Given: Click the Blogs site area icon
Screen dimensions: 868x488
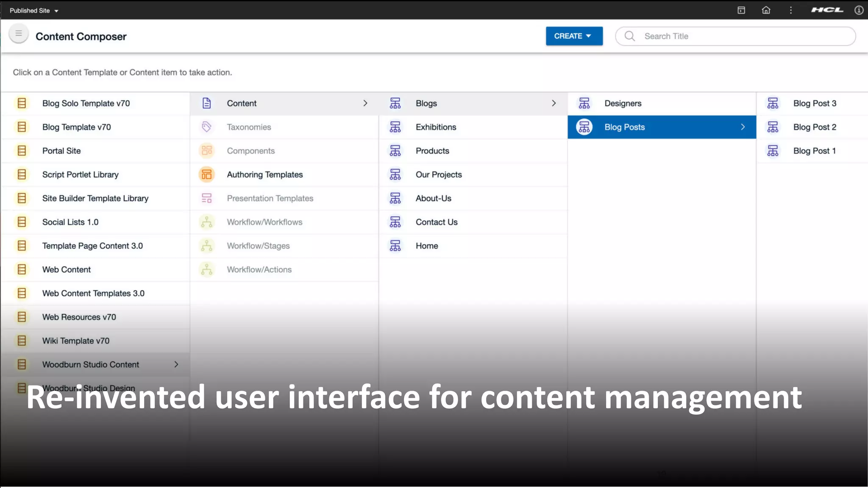Looking at the screenshot, I should pyautogui.click(x=395, y=103).
